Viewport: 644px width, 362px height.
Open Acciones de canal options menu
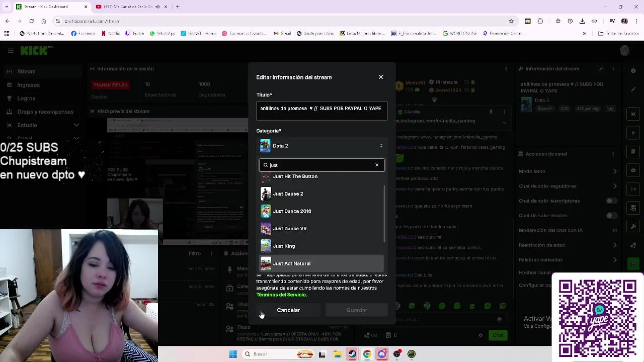click(x=614, y=154)
